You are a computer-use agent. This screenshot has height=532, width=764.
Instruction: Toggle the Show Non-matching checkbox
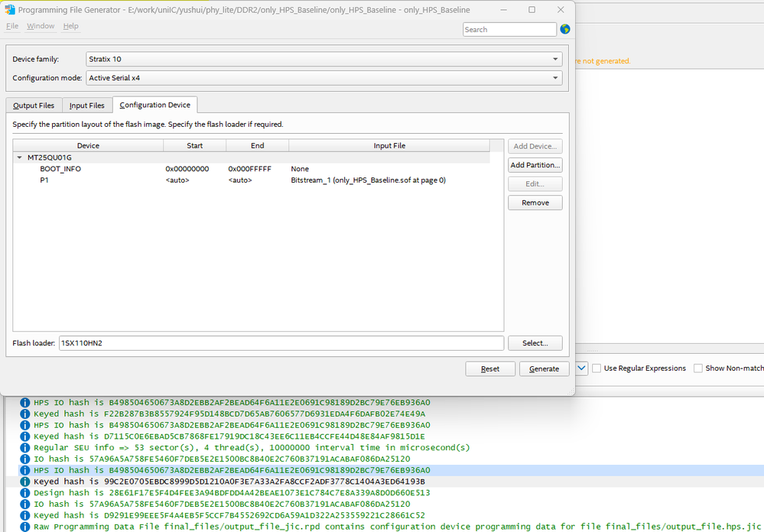coord(697,368)
